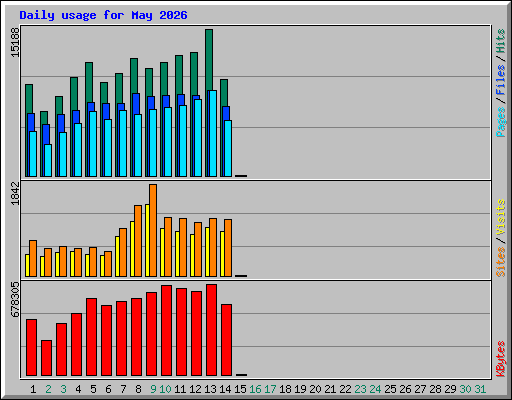Select day 23 on the x-axis

pyautogui.click(x=360, y=389)
